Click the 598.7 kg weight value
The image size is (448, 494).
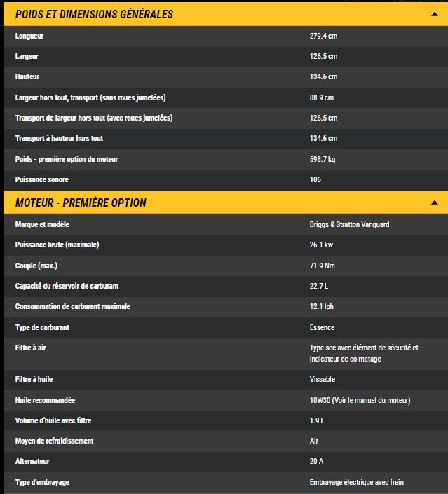coord(323,159)
